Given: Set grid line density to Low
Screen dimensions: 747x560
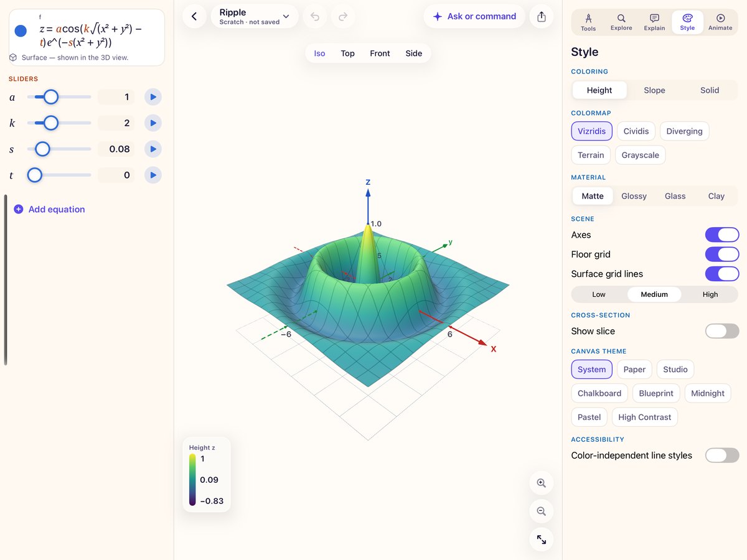Looking at the screenshot, I should (599, 294).
